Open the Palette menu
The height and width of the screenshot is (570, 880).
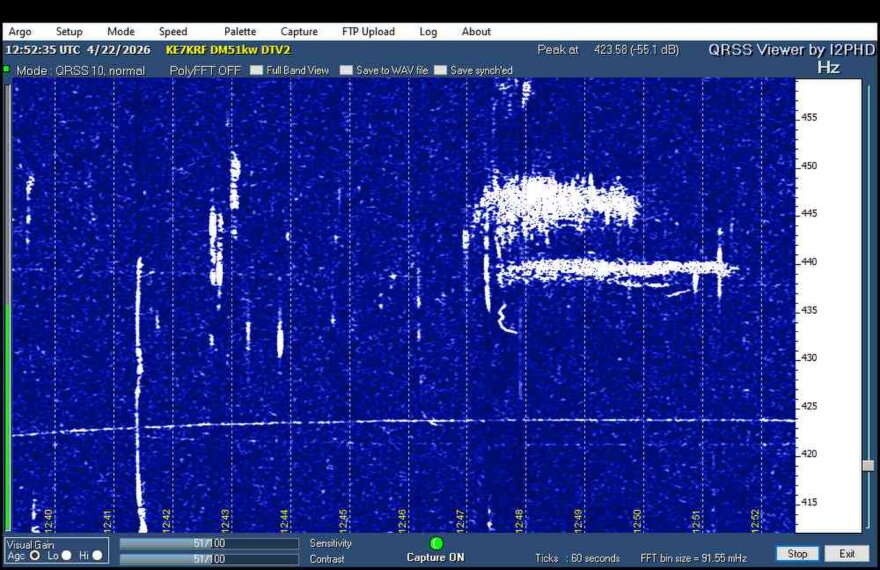tap(240, 32)
